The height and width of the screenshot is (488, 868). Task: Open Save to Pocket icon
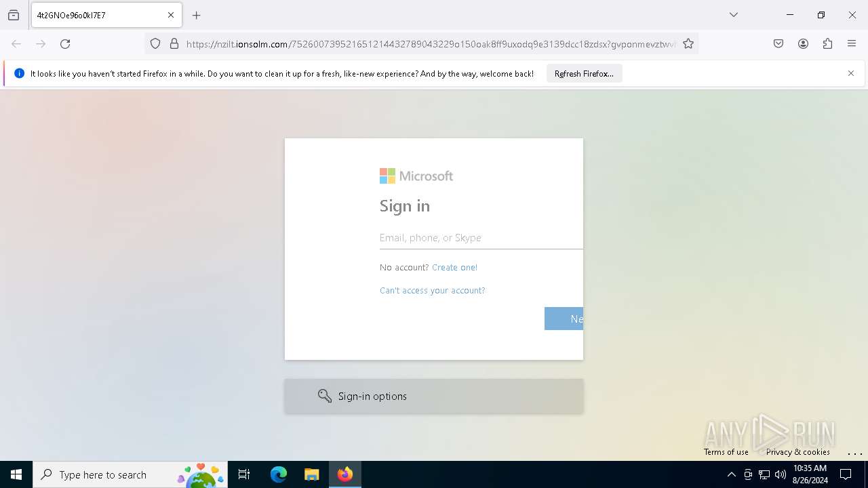pyautogui.click(x=778, y=44)
